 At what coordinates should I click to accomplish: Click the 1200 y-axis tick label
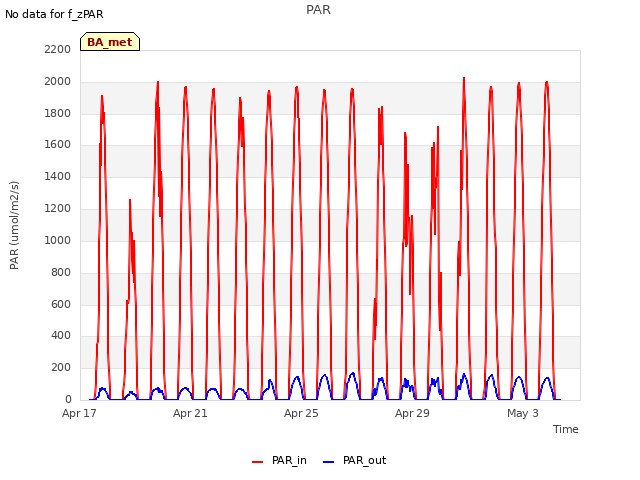coord(58,209)
